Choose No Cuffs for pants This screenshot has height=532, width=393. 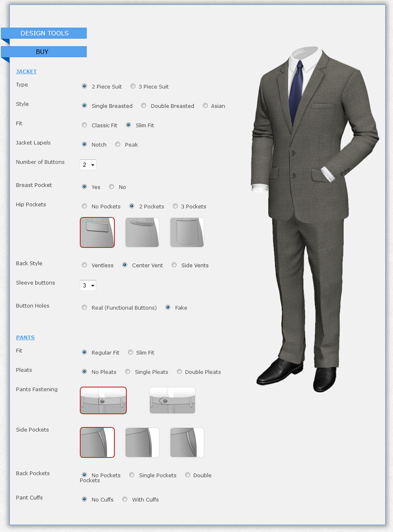click(x=84, y=499)
